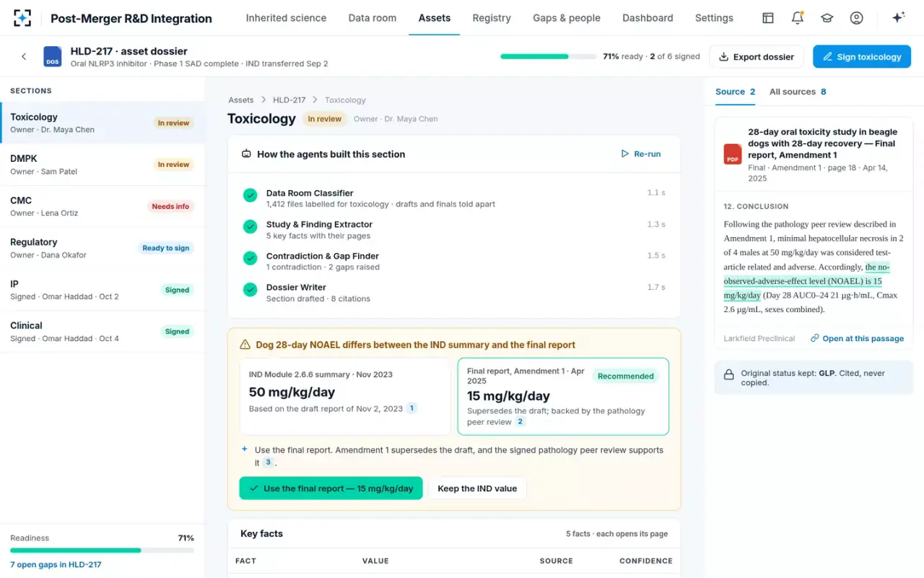Switch to All sources tab

(798, 92)
